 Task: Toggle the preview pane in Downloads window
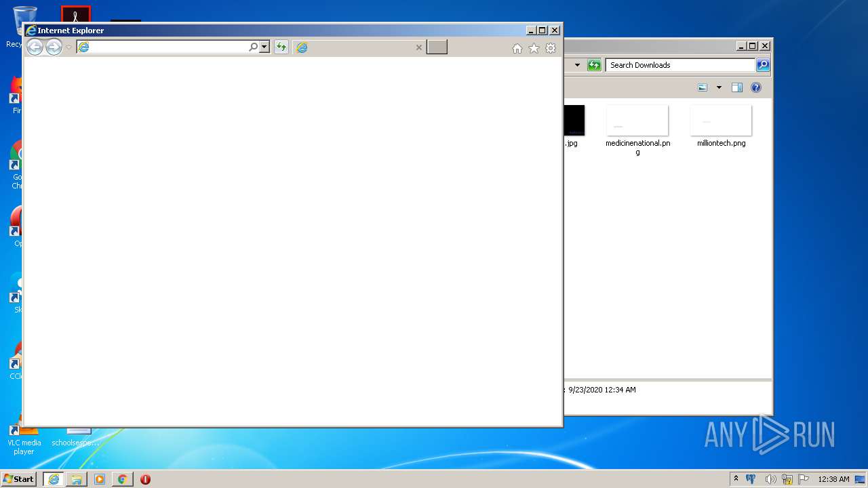point(737,87)
